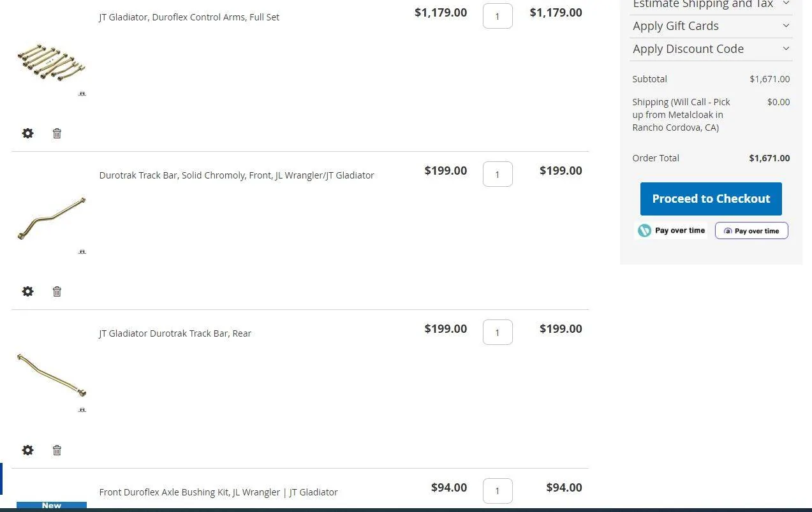Click the teal Pay over time logo

[672, 231]
